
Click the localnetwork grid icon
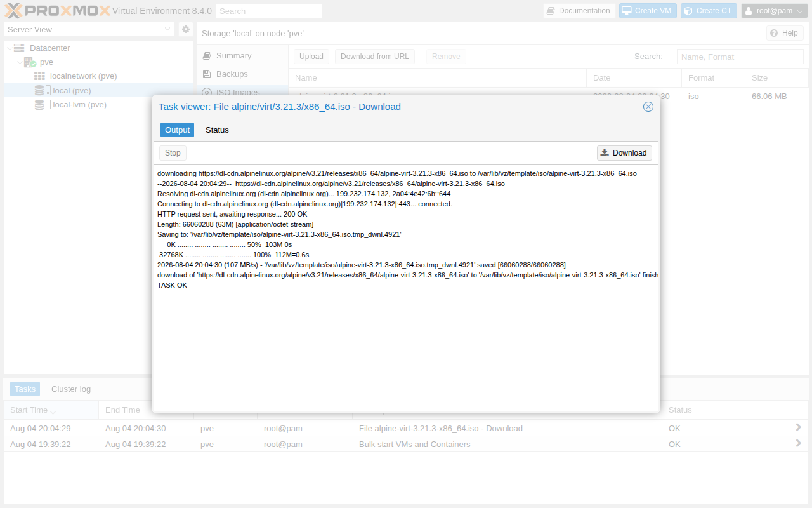pos(39,76)
